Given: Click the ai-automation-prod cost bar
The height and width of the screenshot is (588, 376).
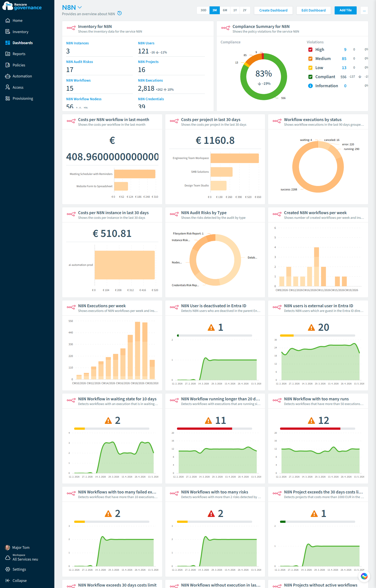Looking at the screenshot, I should [125, 265].
